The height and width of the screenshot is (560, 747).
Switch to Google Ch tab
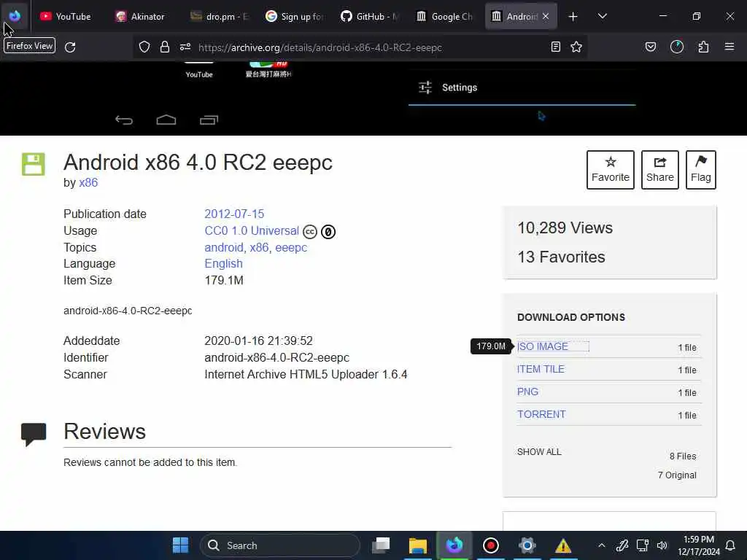(445, 17)
